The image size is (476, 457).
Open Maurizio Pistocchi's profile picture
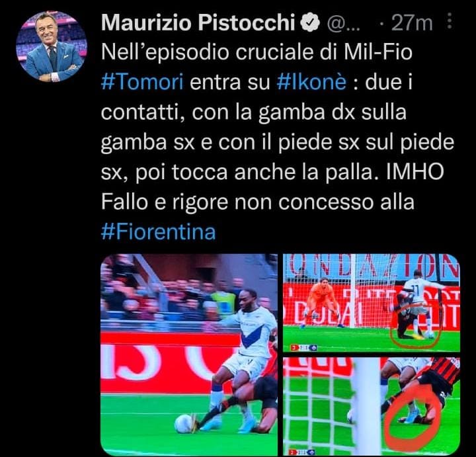[x=52, y=47]
